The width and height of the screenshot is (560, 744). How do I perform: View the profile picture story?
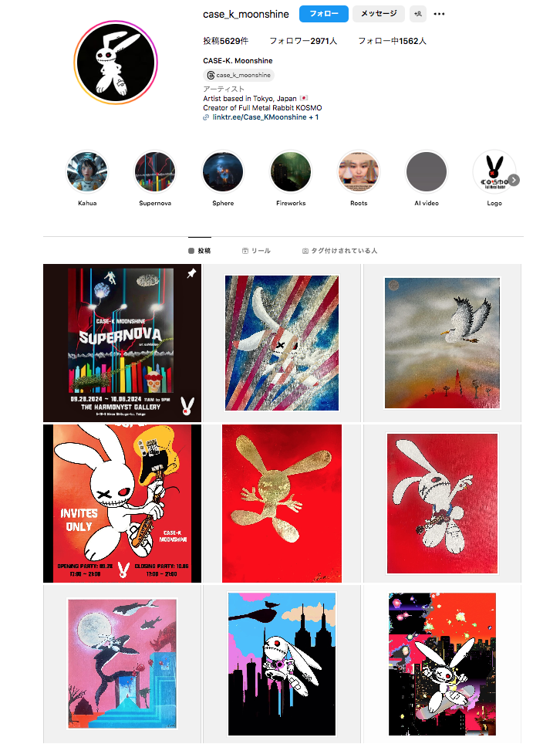pos(116,63)
